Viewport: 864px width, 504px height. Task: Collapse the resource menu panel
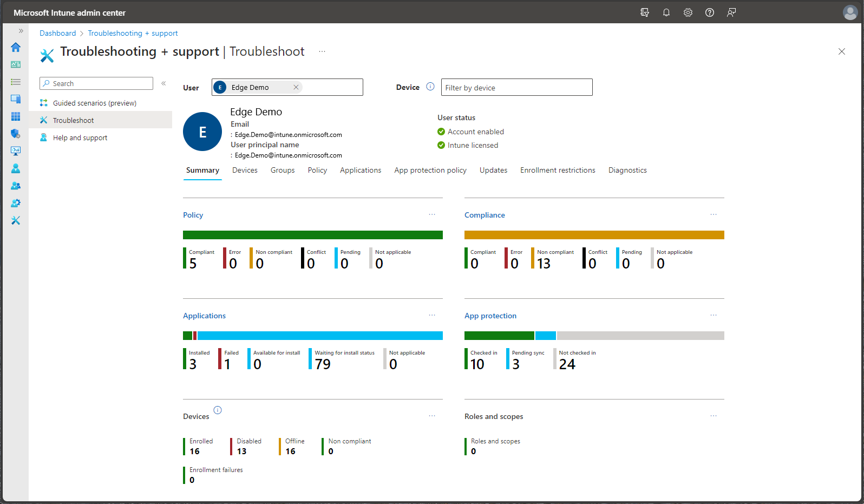tap(163, 83)
